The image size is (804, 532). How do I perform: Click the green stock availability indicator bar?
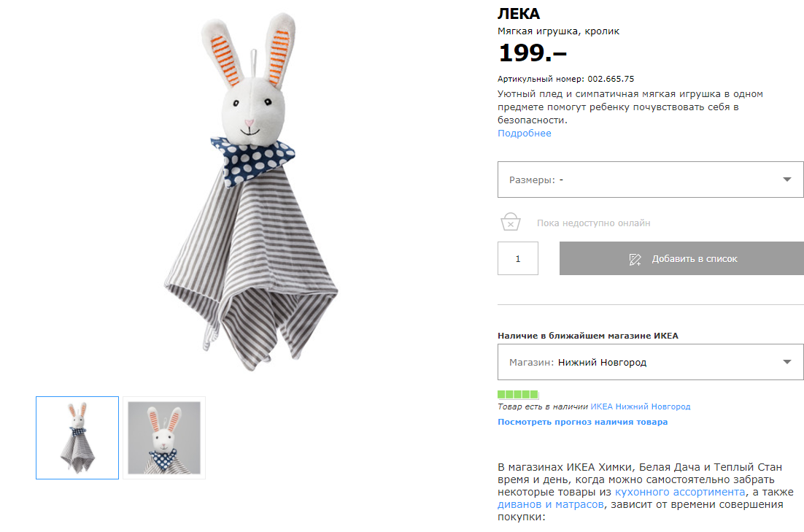(518, 394)
